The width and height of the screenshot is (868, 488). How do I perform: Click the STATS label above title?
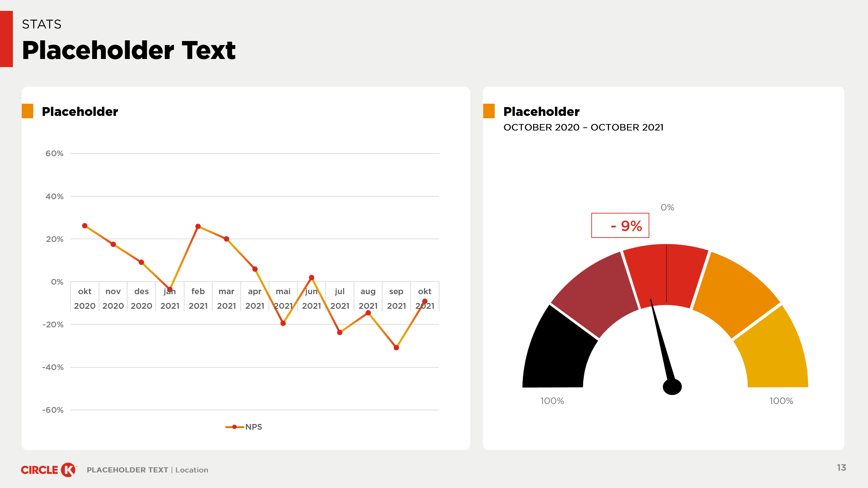pos(42,24)
